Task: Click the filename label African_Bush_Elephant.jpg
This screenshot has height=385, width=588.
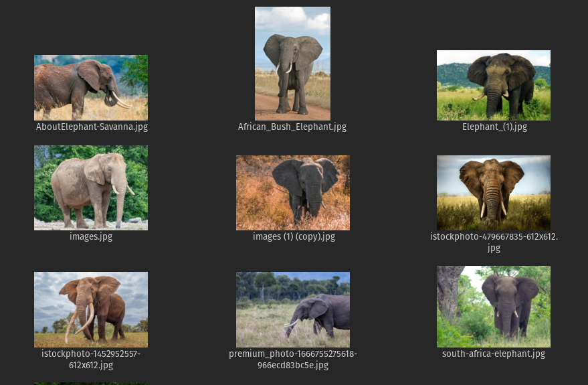Action: [292, 127]
